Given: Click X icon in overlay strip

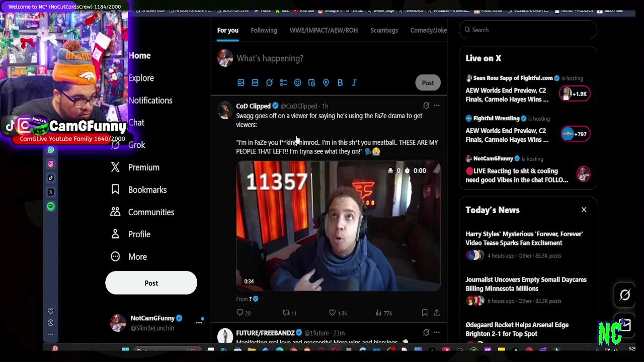Looking at the screenshot, I should tap(51, 192).
